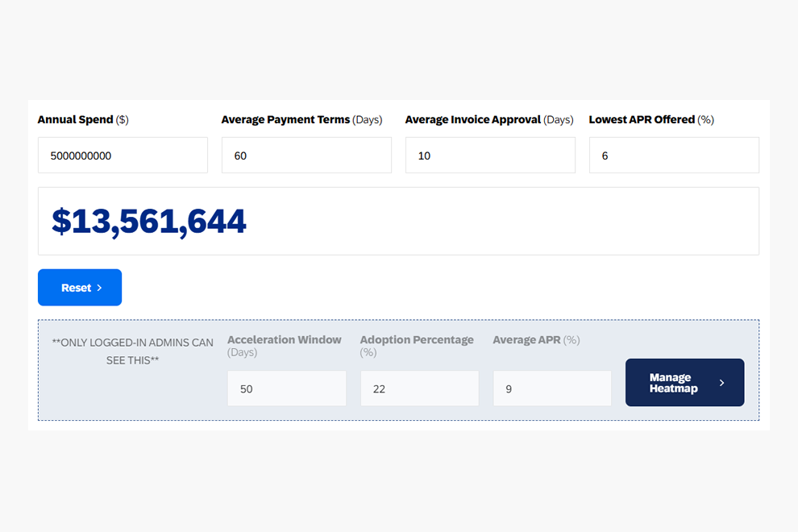Click the admins-only notice text

click(131, 351)
